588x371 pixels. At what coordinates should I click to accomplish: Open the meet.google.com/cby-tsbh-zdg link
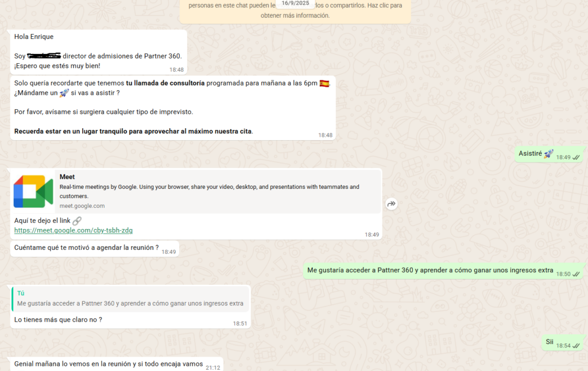click(73, 230)
